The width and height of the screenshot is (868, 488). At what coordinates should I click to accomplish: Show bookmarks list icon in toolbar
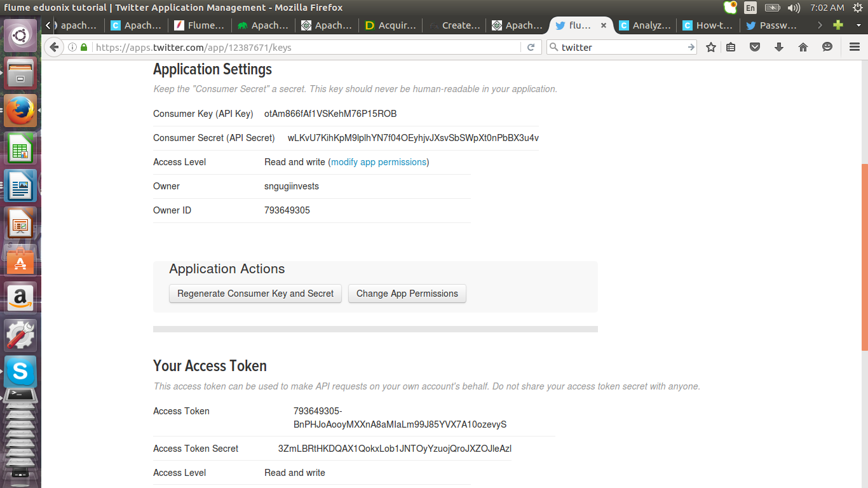(731, 47)
